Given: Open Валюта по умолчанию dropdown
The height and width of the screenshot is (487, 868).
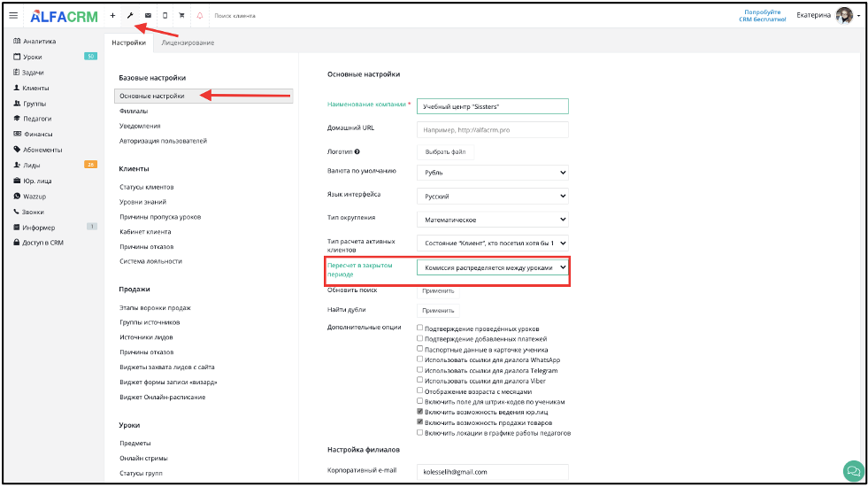Looking at the screenshot, I should pos(493,173).
